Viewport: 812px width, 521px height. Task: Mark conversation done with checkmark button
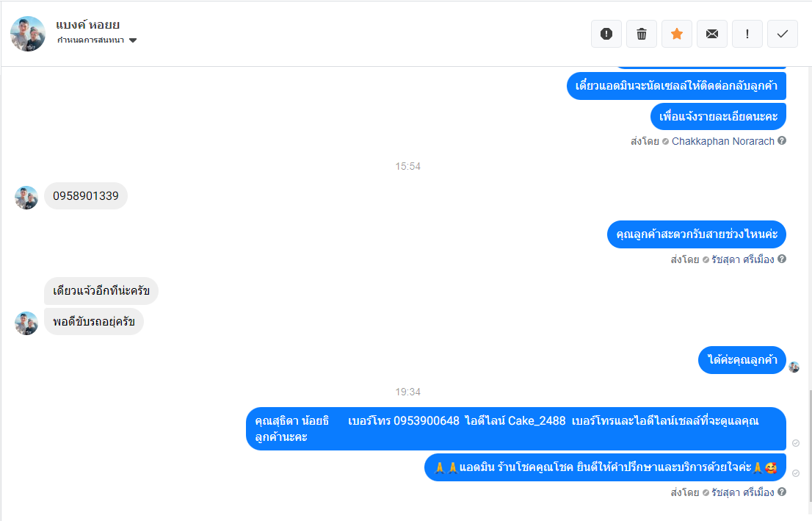pyautogui.click(x=783, y=34)
